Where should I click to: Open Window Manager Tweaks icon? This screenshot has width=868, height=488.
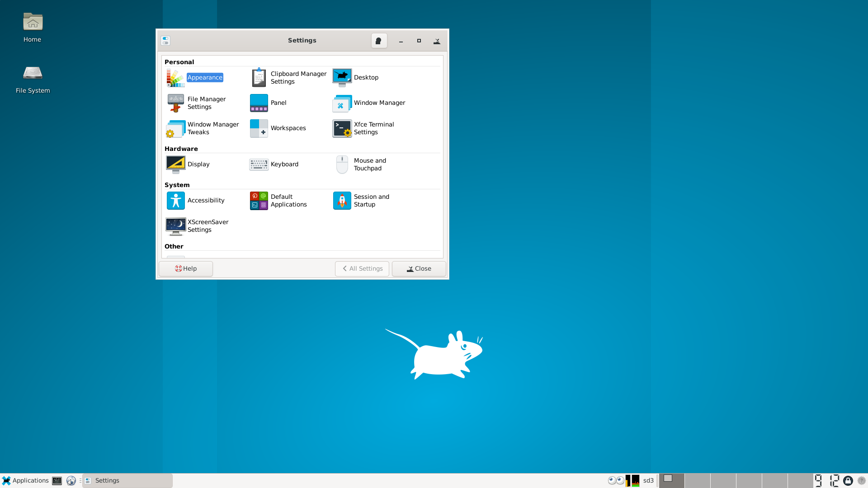tap(175, 128)
